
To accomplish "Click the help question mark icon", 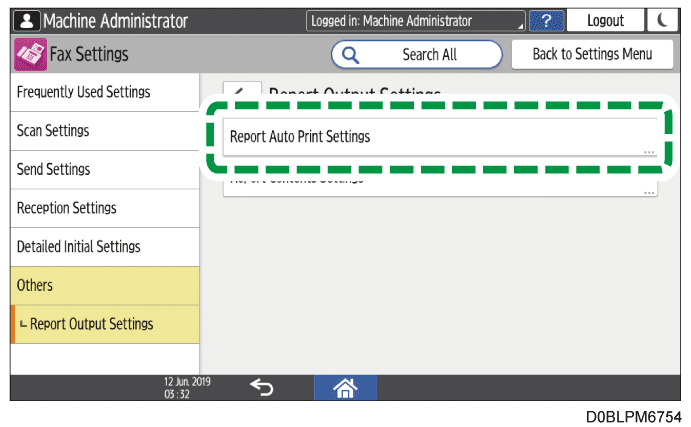I will click(x=545, y=20).
